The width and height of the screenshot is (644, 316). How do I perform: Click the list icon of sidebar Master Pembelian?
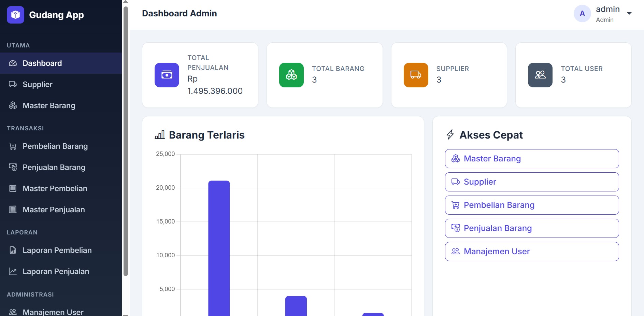tap(13, 188)
